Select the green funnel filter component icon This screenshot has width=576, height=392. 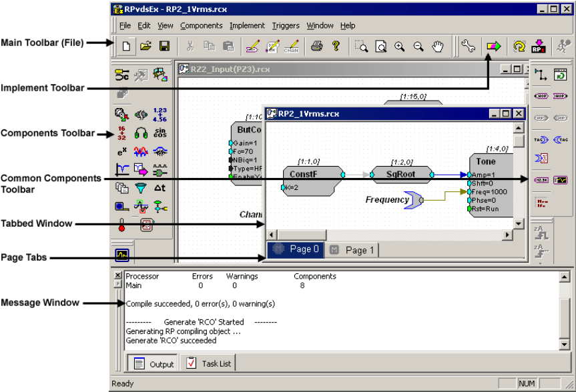click(x=141, y=188)
